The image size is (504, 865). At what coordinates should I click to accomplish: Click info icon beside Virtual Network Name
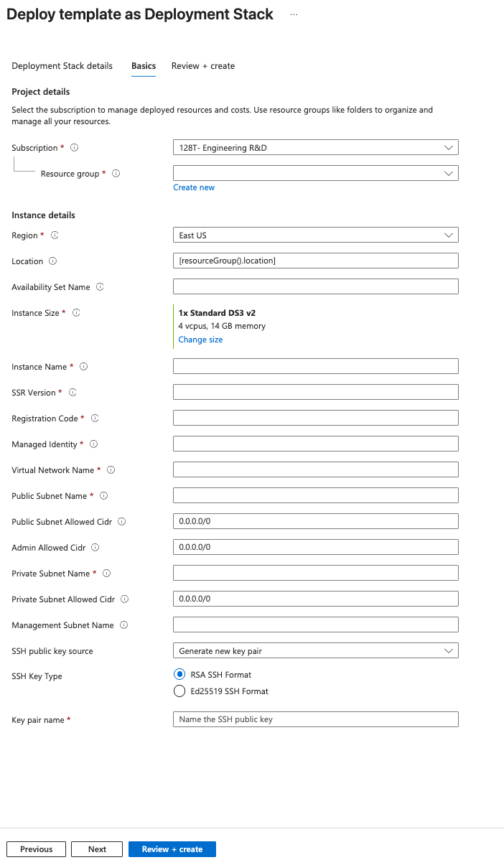point(111,470)
